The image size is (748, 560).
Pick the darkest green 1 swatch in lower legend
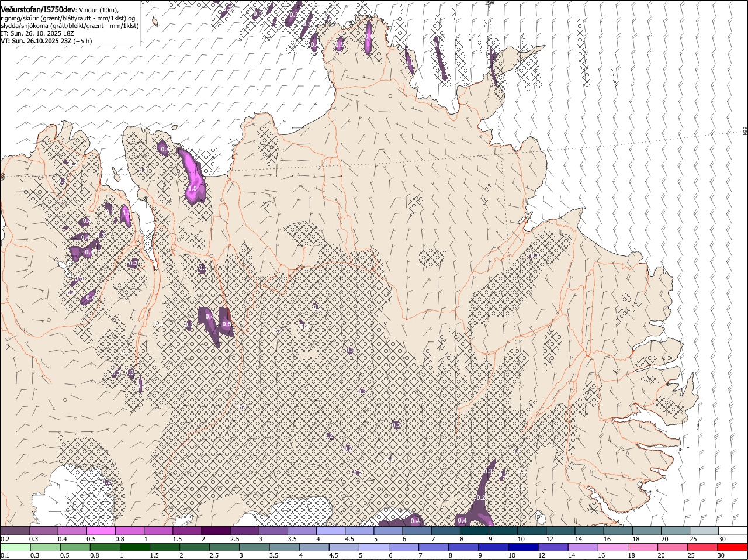pyautogui.click(x=135, y=548)
